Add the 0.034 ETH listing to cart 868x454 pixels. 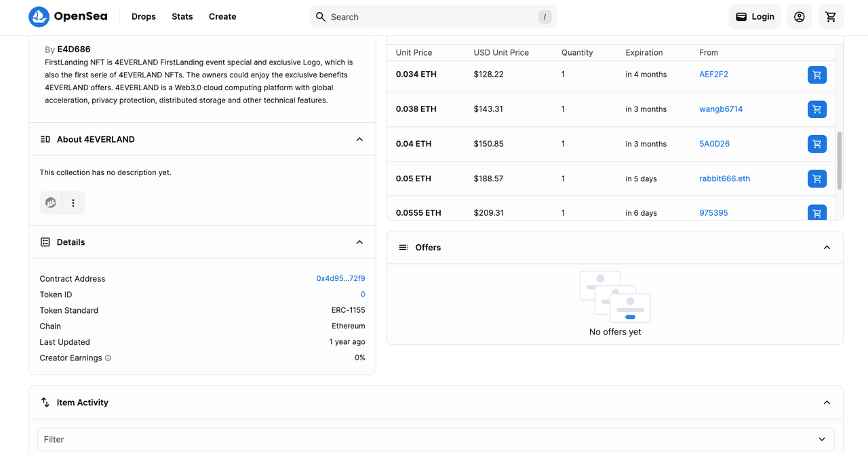[x=817, y=75]
